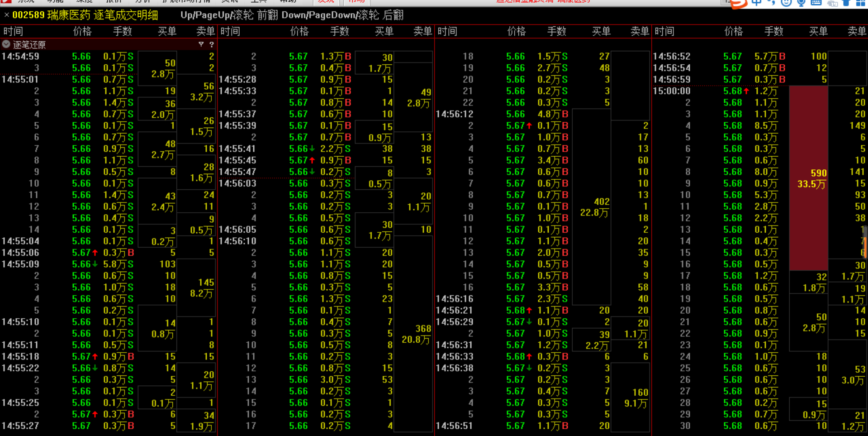
Task: Close the 逐笔成交明细 panel with X
Action: click(6, 15)
